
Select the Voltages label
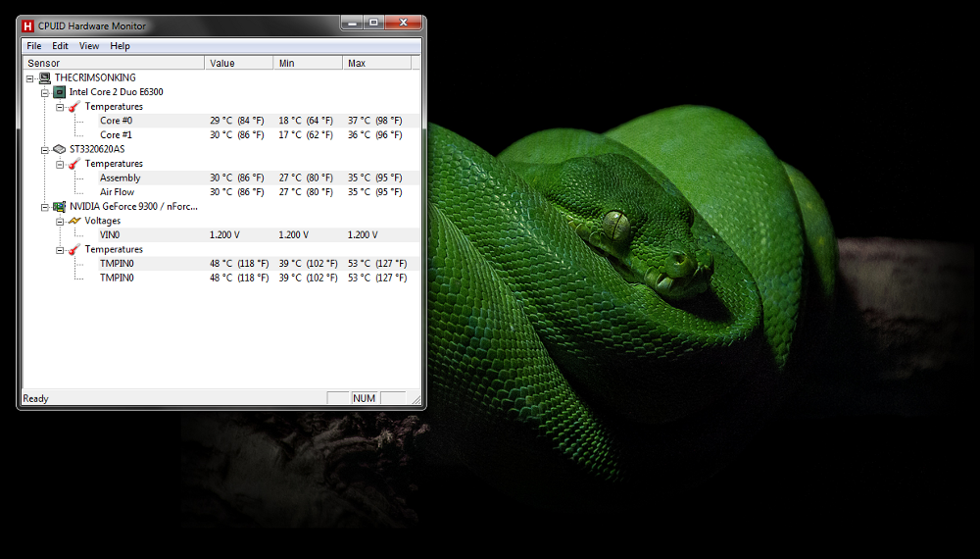pyautogui.click(x=103, y=221)
